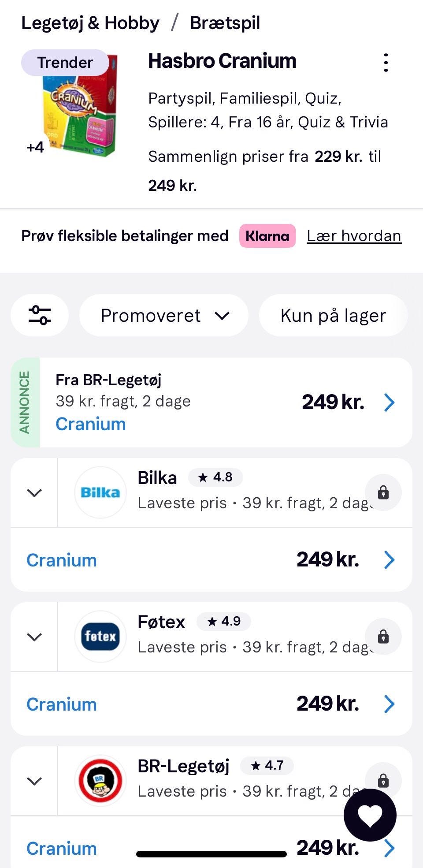This screenshot has height=868, width=423.
Task: Go to Brætspil breadcrumb category
Action: pos(225,23)
